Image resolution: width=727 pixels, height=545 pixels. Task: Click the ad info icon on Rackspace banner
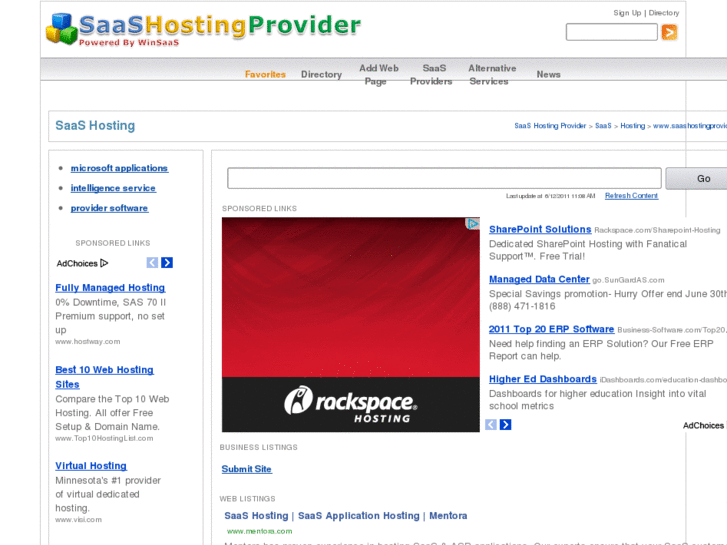[x=472, y=224]
